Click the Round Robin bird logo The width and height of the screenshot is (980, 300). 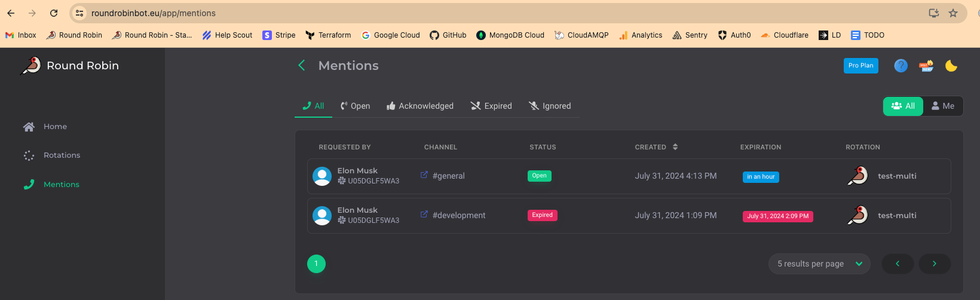30,66
